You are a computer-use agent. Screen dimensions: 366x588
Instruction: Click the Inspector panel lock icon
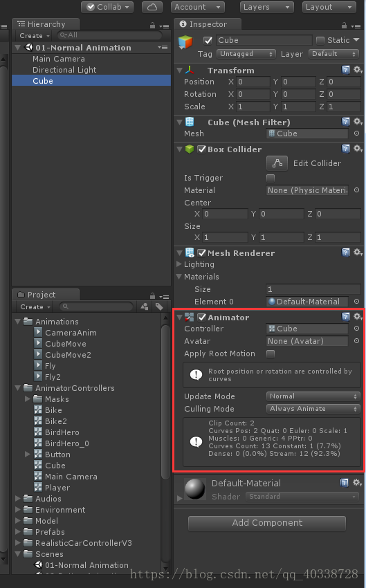coord(345,26)
